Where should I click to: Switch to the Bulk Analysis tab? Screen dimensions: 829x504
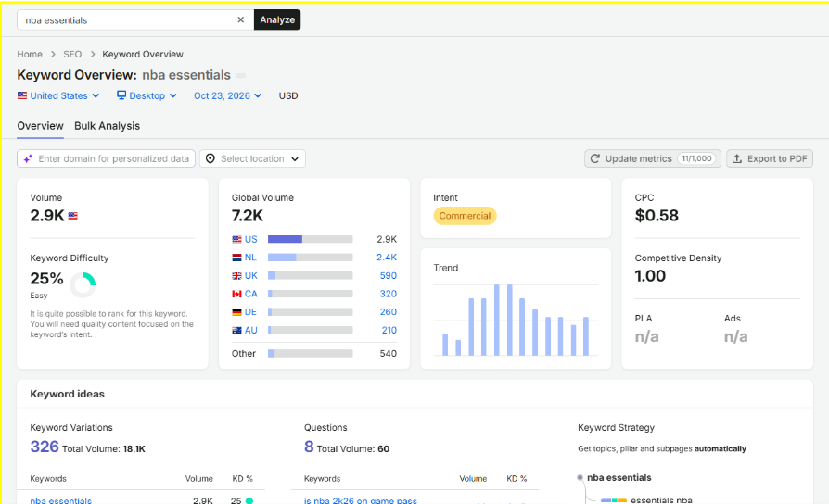[x=107, y=126]
